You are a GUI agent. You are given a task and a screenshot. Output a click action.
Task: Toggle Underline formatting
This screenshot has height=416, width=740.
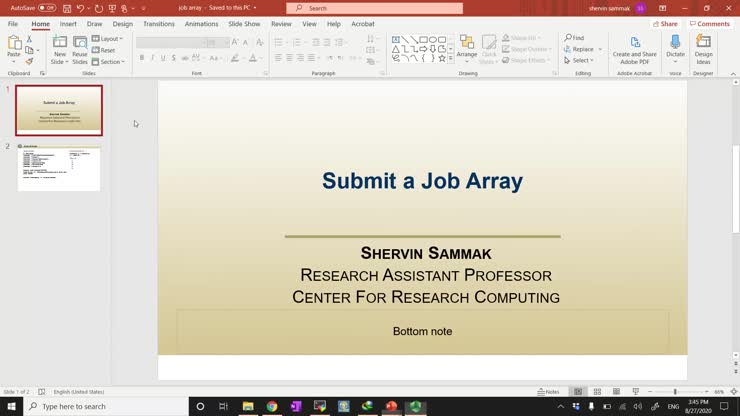[163, 58]
